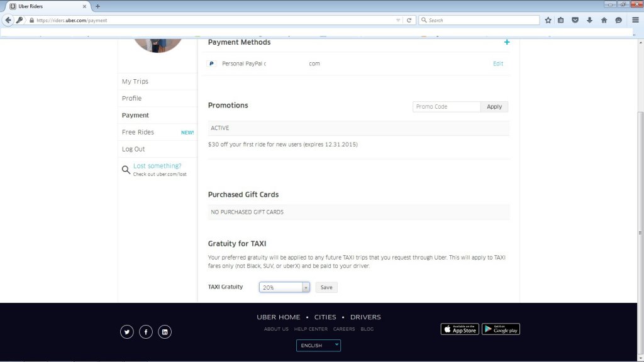Screen dimensions: 644x362
Task: Switch to the Uber Riders browser tab
Action: [x=45, y=6]
